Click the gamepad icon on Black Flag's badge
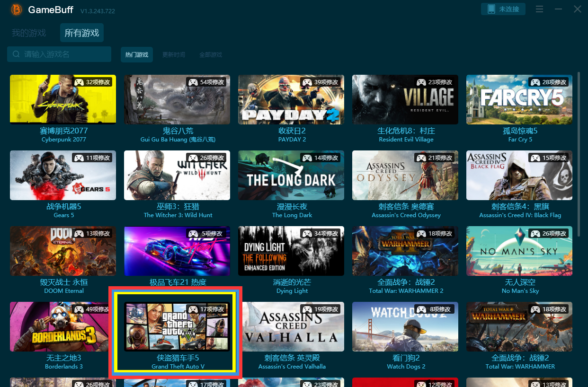Image resolution: width=588 pixels, height=387 pixels. click(535, 158)
